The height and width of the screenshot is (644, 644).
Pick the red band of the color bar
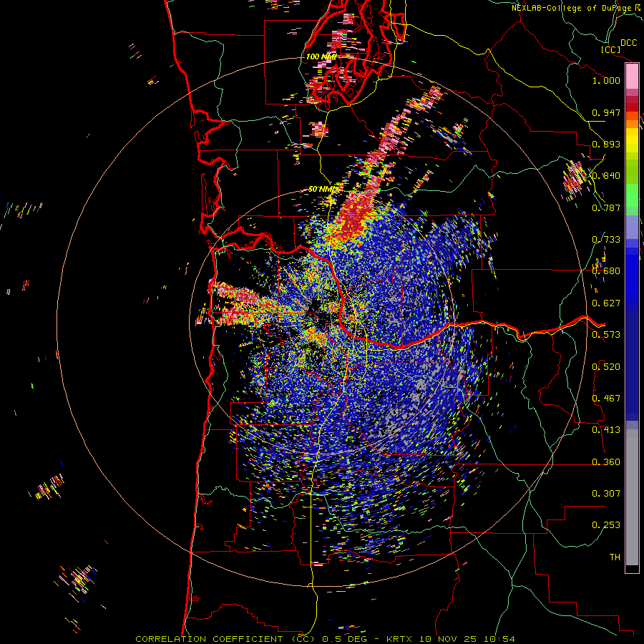(x=632, y=107)
